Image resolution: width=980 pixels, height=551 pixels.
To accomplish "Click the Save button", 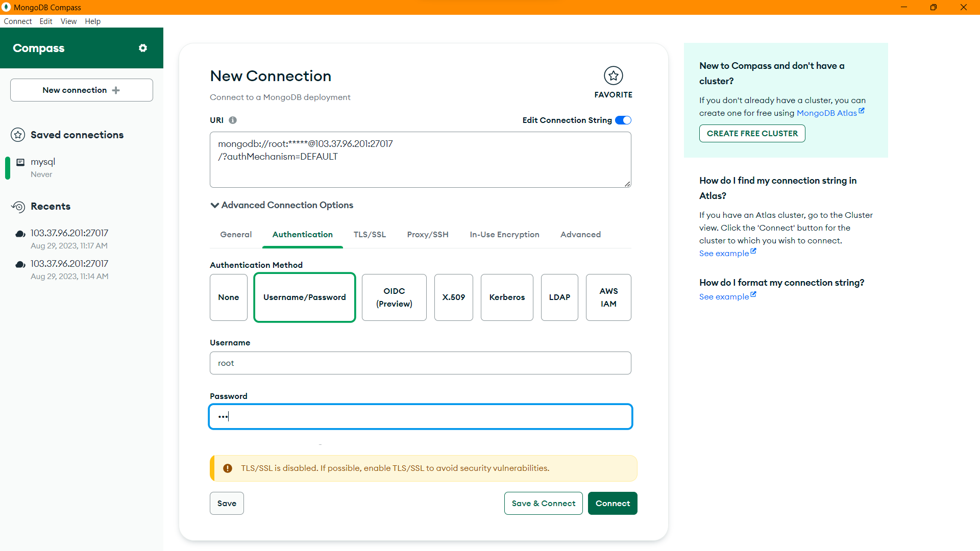I will coord(227,504).
